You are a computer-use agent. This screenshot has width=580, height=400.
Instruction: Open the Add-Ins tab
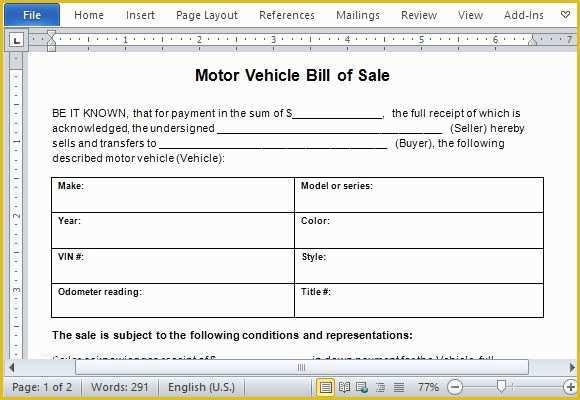pyautogui.click(x=524, y=15)
